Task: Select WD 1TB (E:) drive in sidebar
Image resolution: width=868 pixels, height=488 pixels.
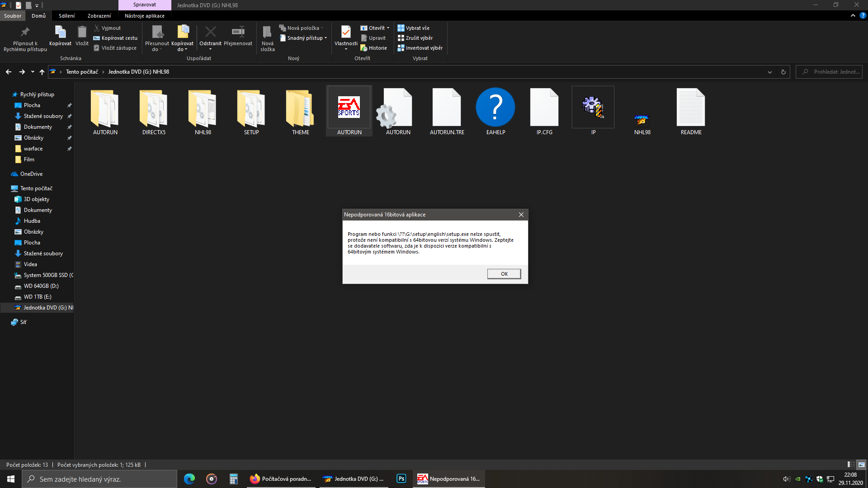Action: tap(38, 297)
